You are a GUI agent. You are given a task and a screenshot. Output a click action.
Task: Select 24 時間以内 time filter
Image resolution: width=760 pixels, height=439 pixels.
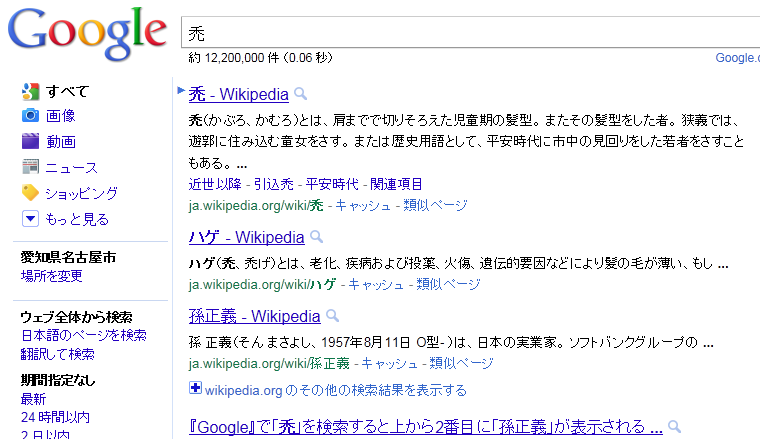55,417
